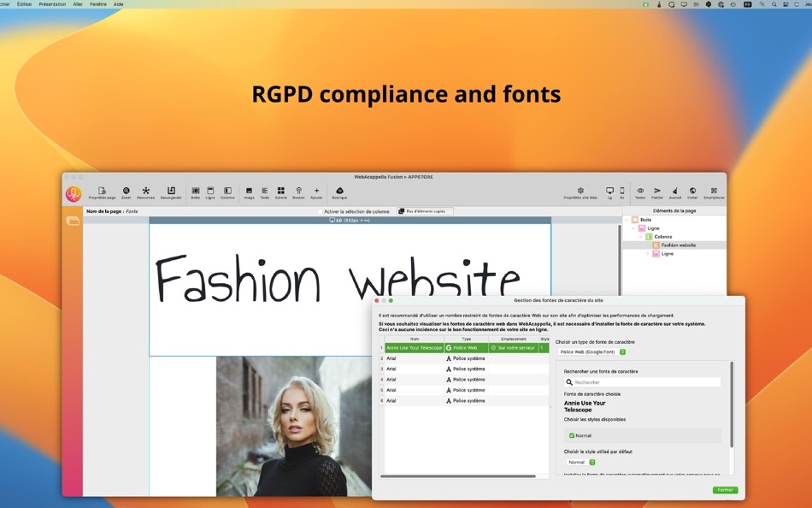The image size is (812, 508).
Task: Add a Colonne element from toolbar
Action: tap(227, 192)
